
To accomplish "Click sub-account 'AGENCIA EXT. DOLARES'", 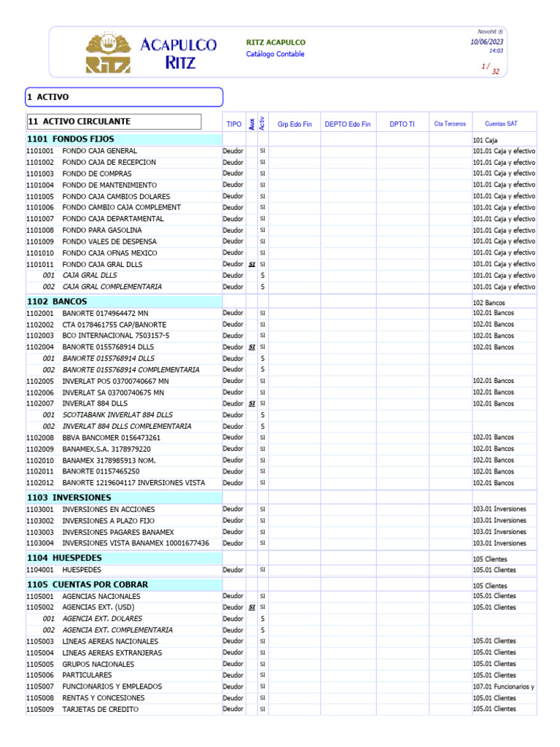I will 102,619.
